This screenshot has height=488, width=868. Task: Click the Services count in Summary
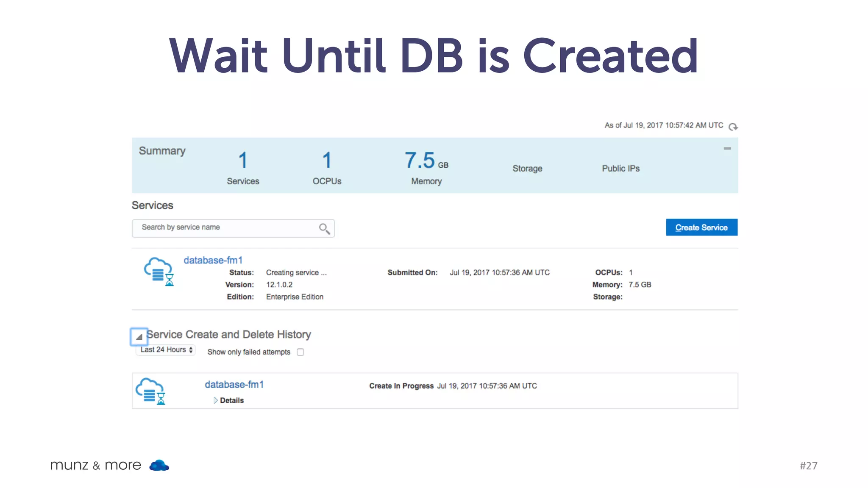coord(243,161)
